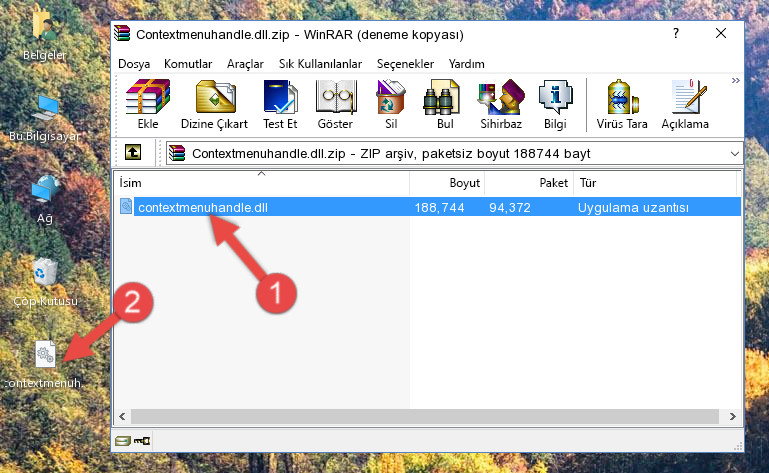
Task: Go up one folder level arrow
Action: pyautogui.click(x=133, y=153)
